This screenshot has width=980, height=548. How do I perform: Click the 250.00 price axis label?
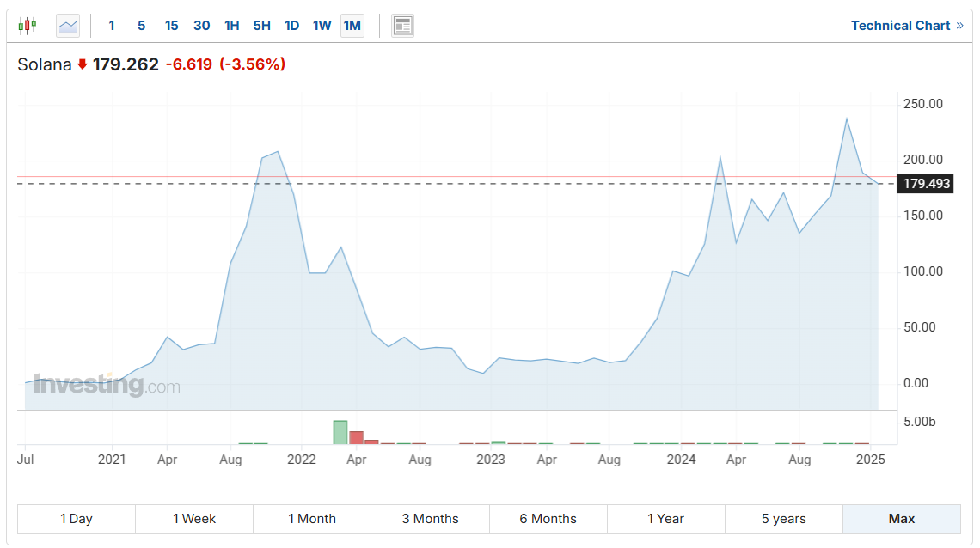pyautogui.click(x=923, y=104)
